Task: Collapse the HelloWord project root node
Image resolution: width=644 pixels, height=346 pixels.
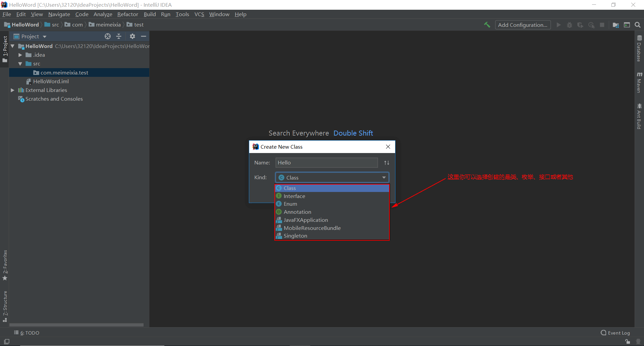Action: pos(13,46)
